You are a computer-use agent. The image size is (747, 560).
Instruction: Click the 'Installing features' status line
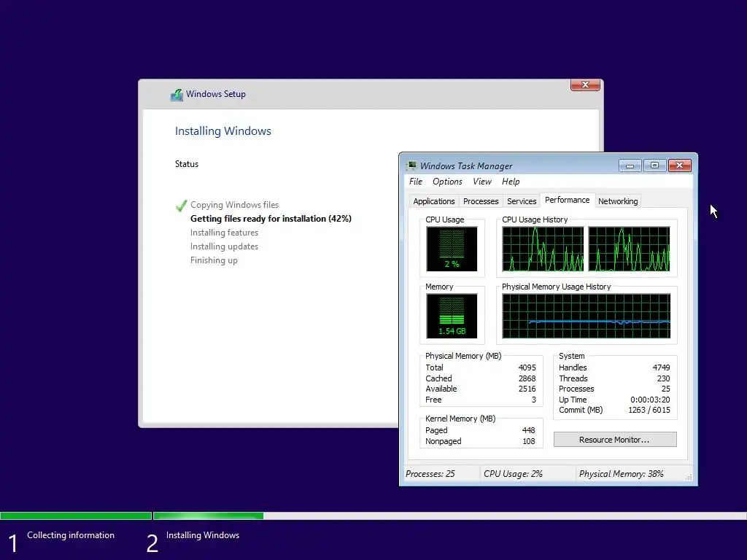pyautogui.click(x=225, y=233)
